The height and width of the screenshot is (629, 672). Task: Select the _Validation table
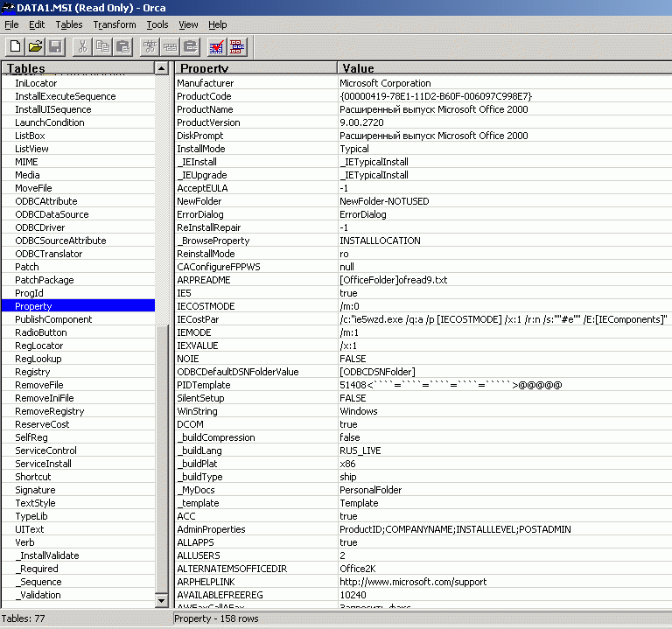click(38, 595)
